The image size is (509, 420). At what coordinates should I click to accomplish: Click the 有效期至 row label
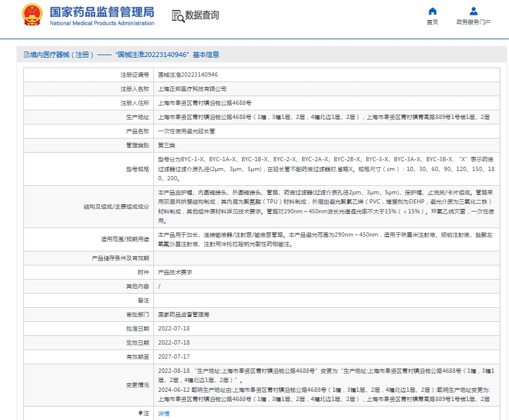[x=137, y=357]
